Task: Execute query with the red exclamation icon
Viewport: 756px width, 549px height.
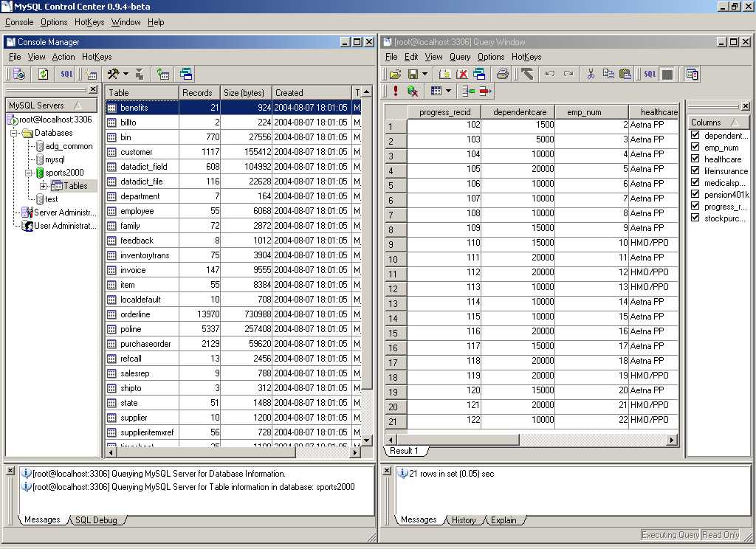Action: [396, 91]
